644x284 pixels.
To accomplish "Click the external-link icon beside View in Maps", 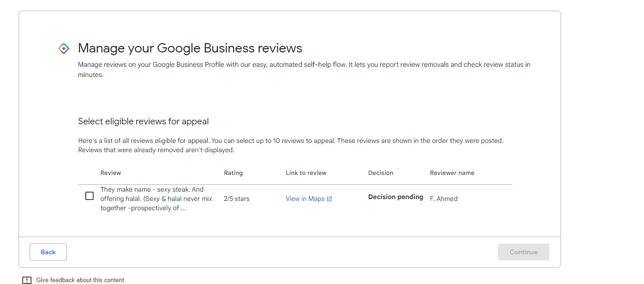I will (x=330, y=199).
